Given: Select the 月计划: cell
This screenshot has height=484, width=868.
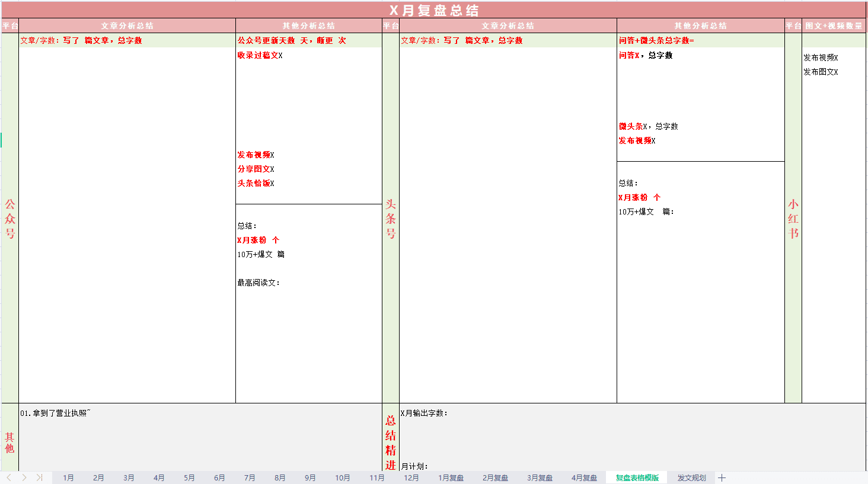Looking at the screenshot, I should click(633, 466).
